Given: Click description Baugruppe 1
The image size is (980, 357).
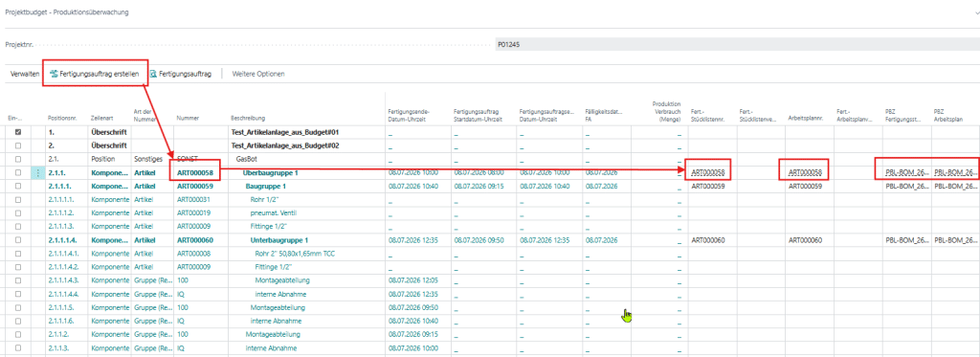Looking at the screenshot, I should pyautogui.click(x=266, y=187).
